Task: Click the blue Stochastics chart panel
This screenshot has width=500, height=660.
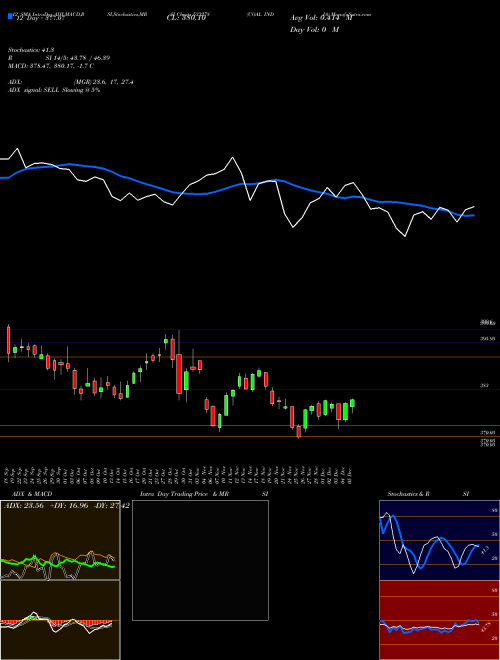Action: pos(439,540)
